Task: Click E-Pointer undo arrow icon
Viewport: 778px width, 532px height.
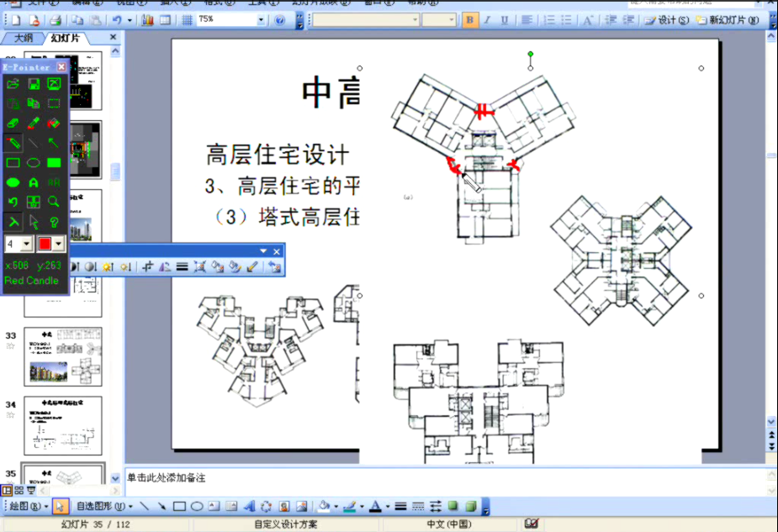Action: (x=13, y=202)
